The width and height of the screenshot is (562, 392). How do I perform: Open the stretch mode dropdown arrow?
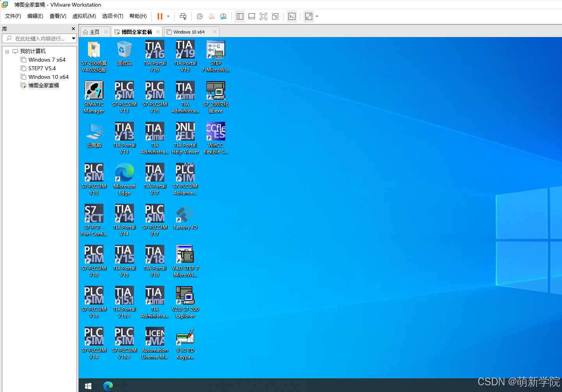click(317, 16)
